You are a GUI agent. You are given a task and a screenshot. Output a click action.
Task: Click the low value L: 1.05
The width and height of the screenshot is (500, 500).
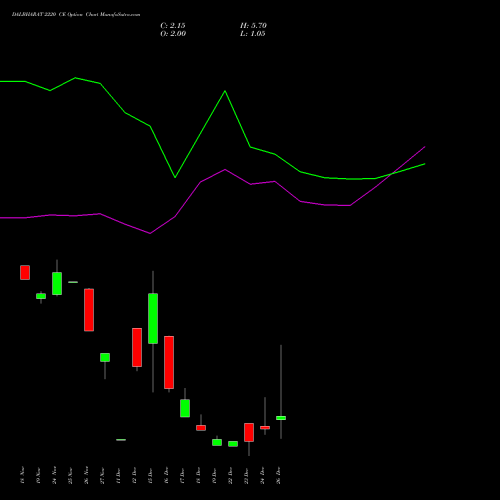[x=253, y=34]
